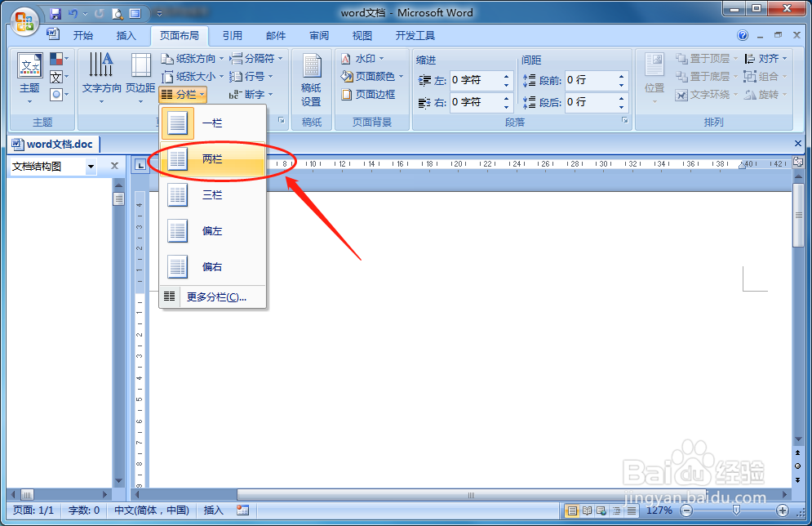Undo last action in quick access toolbar
Viewport: 812px width, 526px height.
click(x=73, y=13)
